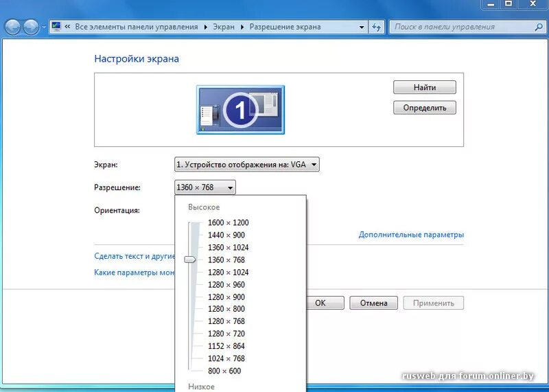Click the 'Определить' button
The height and width of the screenshot is (392, 549).
pyautogui.click(x=425, y=108)
